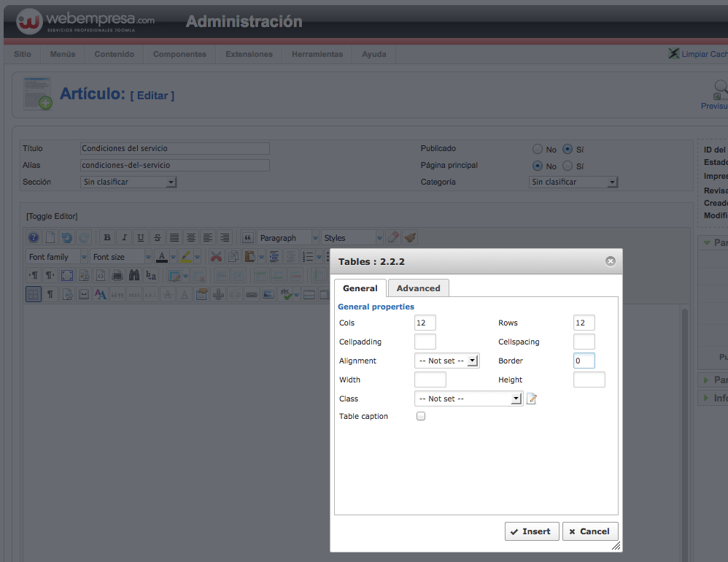Switch to the Advanced tab

click(418, 288)
